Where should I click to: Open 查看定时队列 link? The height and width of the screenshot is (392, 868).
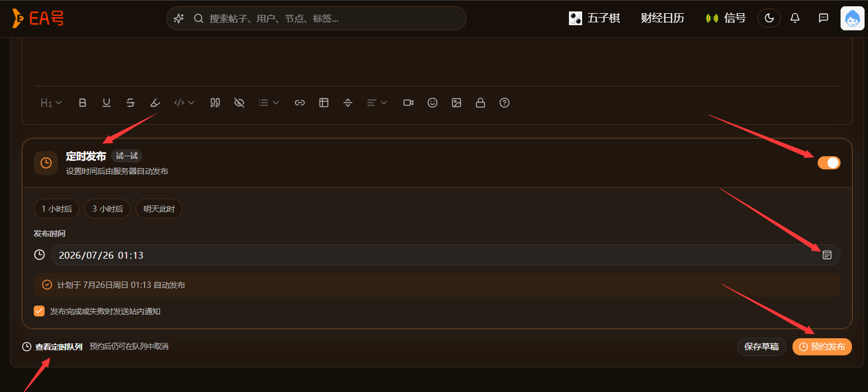click(59, 347)
